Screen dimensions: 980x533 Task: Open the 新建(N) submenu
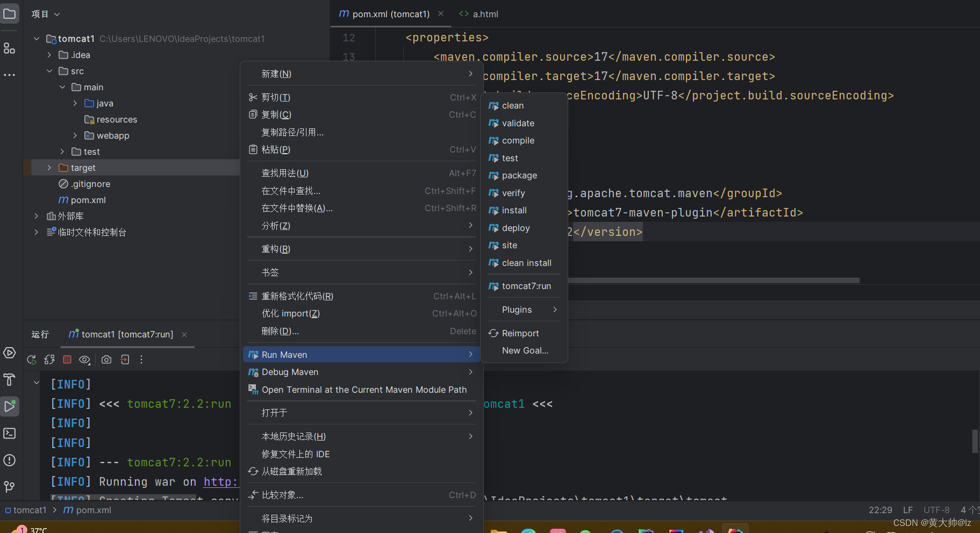coord(362,74)
